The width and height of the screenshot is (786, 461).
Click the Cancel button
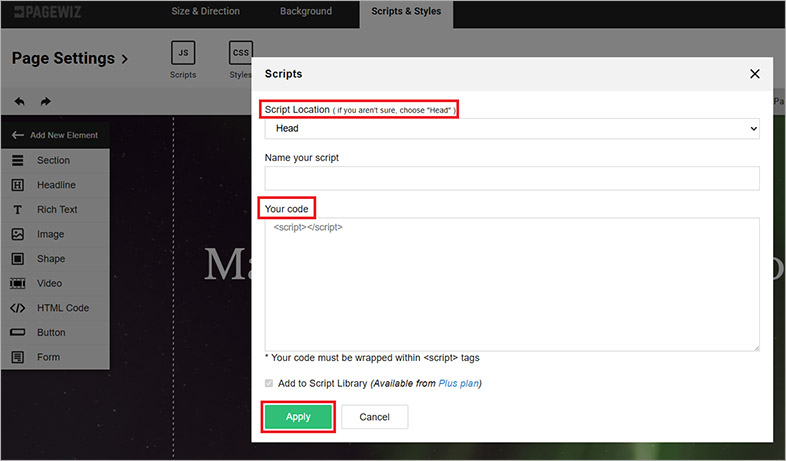pos(374,417)
